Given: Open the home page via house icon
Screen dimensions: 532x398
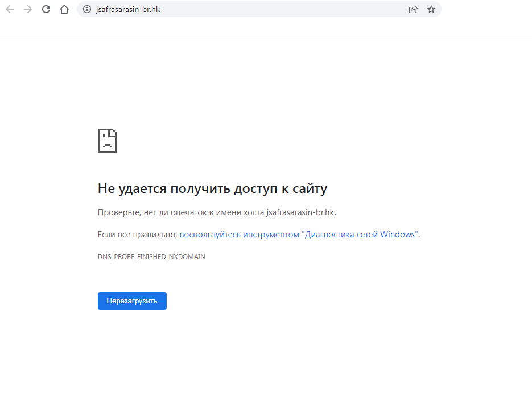Looking at the screenshot, I should [64, 9].
